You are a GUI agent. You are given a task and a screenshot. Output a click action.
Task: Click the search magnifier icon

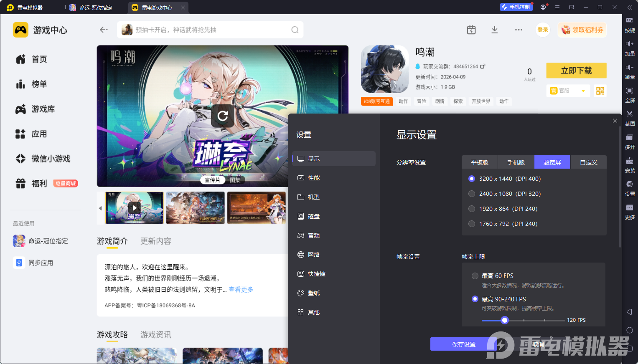(x=295, y=30)
